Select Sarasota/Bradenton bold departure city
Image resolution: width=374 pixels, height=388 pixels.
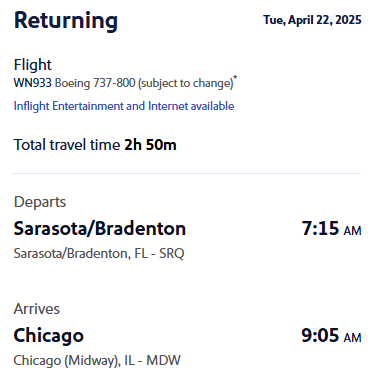(x=100, y=229)
